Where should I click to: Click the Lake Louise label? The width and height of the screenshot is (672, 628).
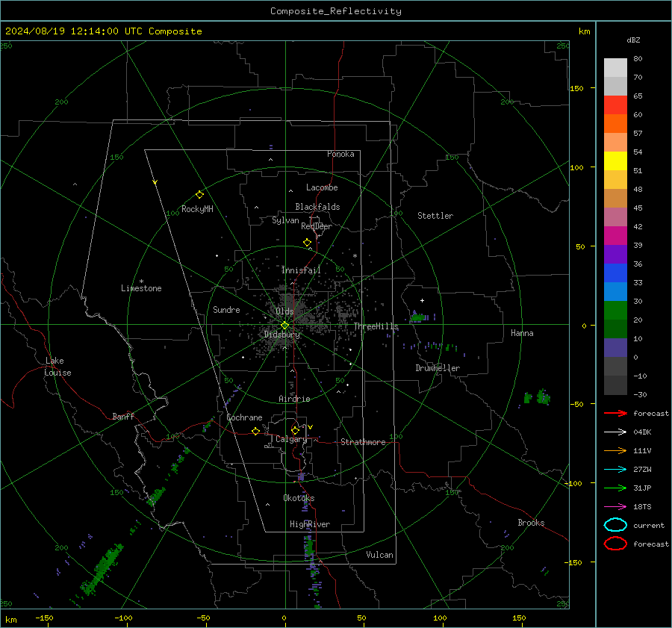(57, 367)
